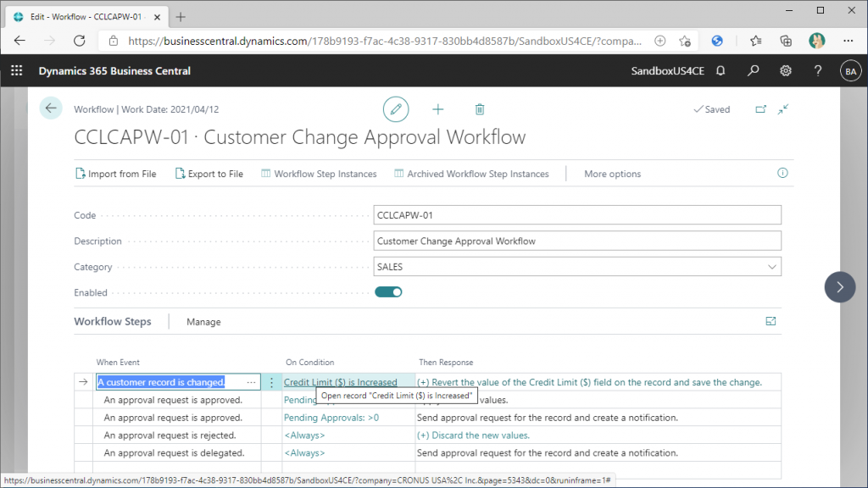Expand Workflow Steps part to full view
The image size is (868, 488).
(771, 321)
